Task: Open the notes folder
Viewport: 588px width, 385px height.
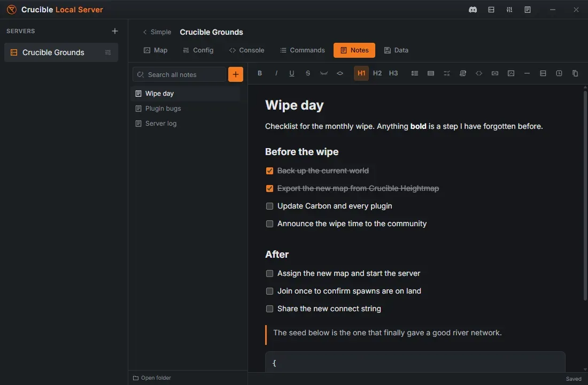Action: [x=152, y=378]
